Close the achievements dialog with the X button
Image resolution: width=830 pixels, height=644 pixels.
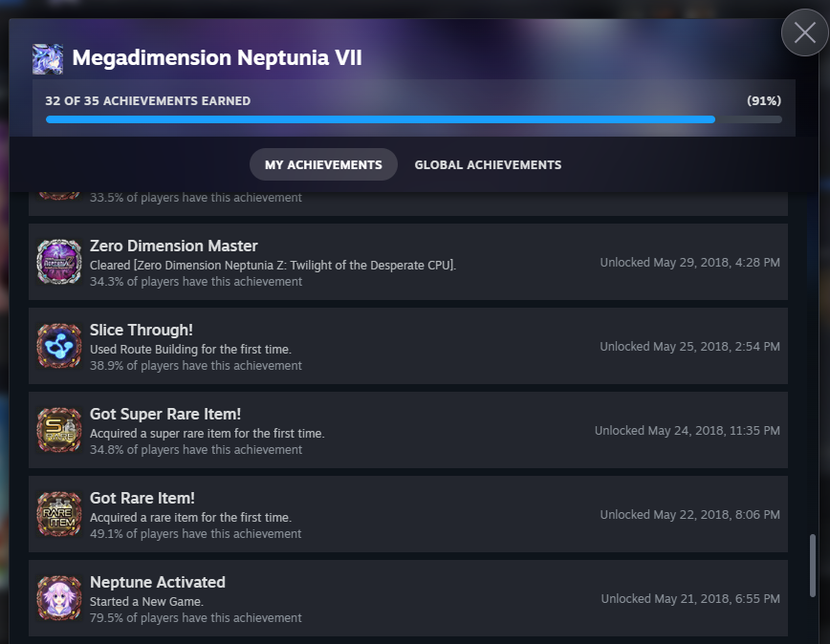[804, 32]
